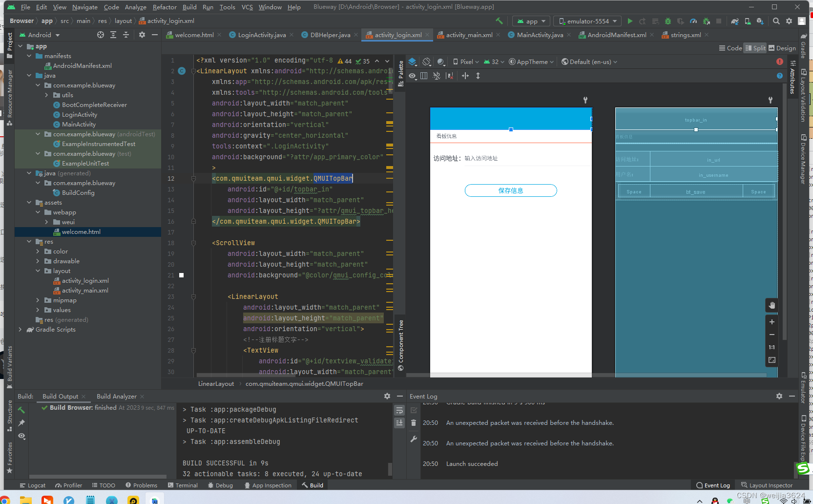Open the Problems tool window
Viewport: 813px width, 504px height.
(x=141, y=485)
